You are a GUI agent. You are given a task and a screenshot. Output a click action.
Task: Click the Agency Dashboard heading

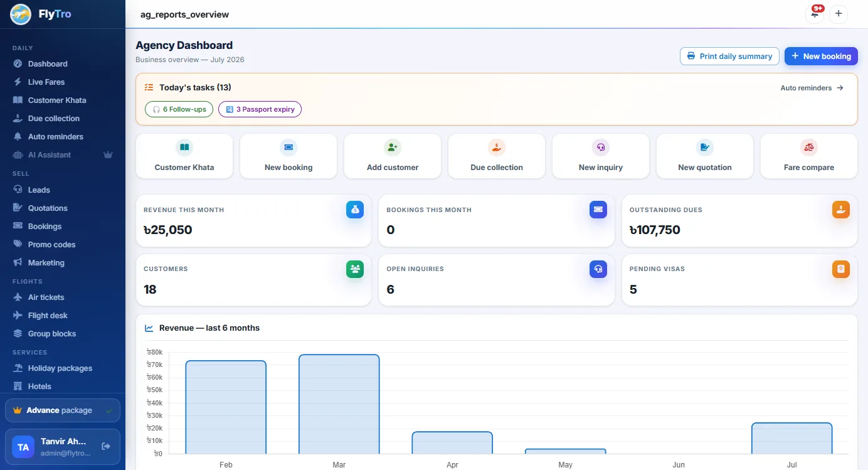[x=184, y=45]
